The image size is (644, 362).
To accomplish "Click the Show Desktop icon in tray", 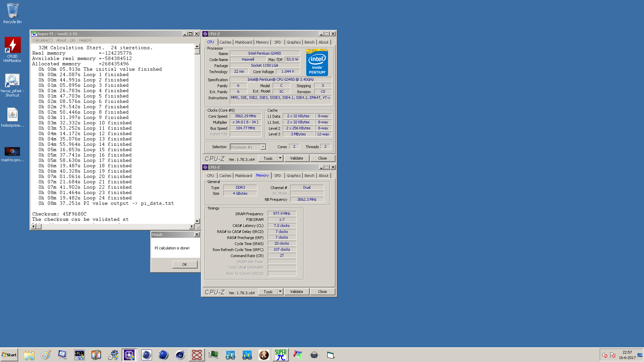I will click(x=640, y=355).
